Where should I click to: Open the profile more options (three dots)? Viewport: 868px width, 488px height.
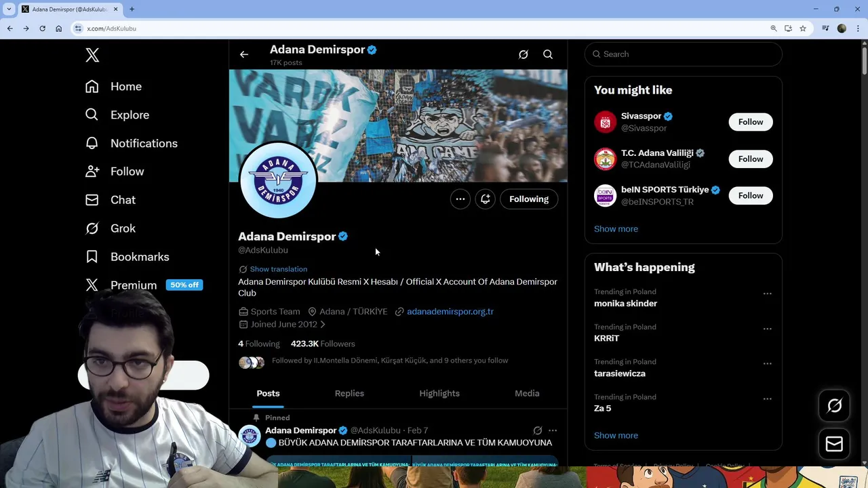tap(460, 199)
